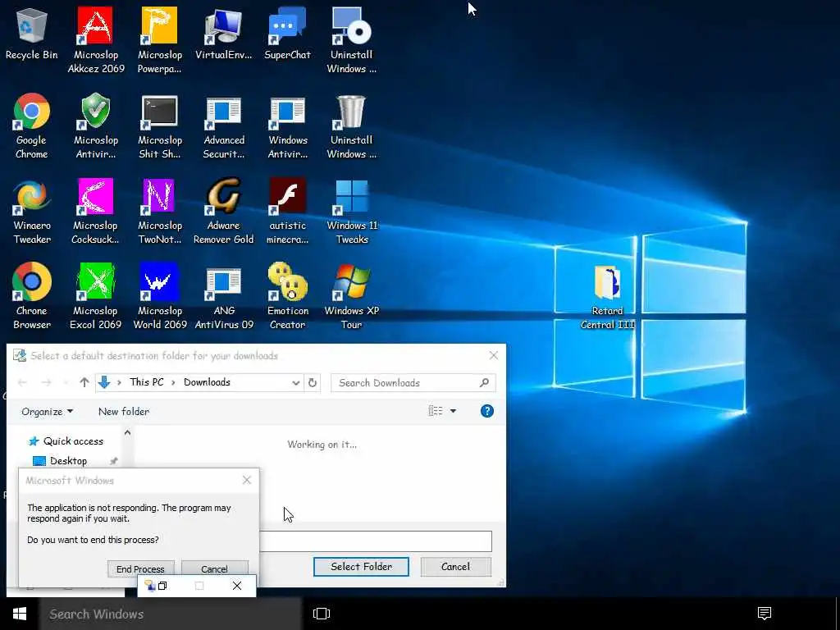Close the Microsoft Windows not responding dialog
840x630 pixels.
[246, 480]
